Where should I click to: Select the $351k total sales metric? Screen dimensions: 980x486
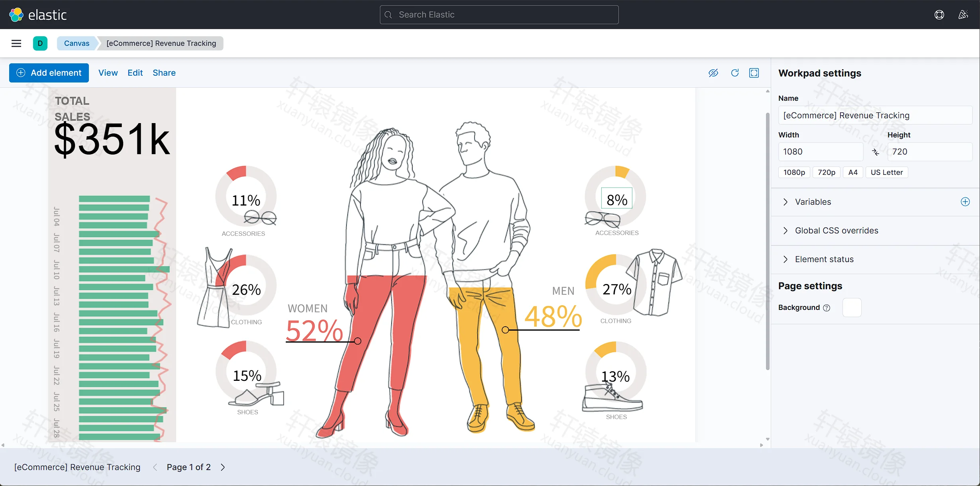pyautogui.click(x=112, y=139)
